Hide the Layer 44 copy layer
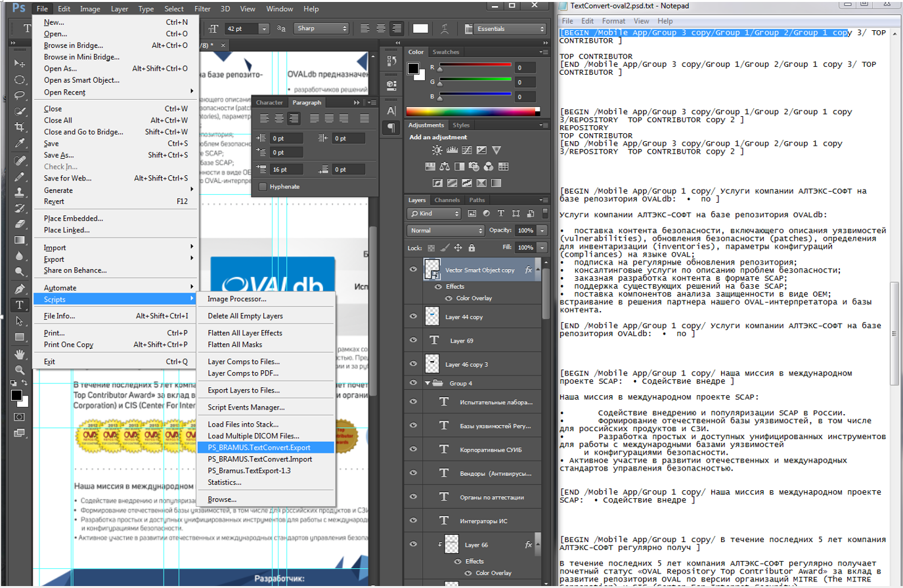This screenshot has height=588, width=903. pos(413,316)
